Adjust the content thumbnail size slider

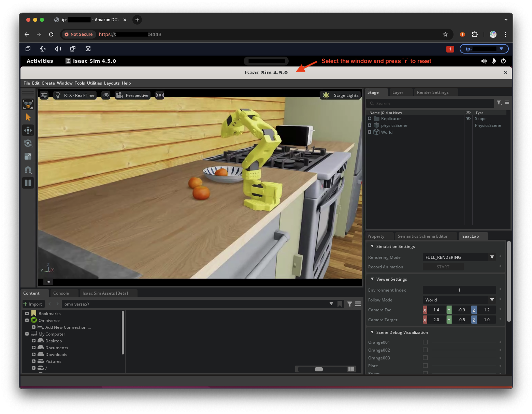[x=319, y=369]
